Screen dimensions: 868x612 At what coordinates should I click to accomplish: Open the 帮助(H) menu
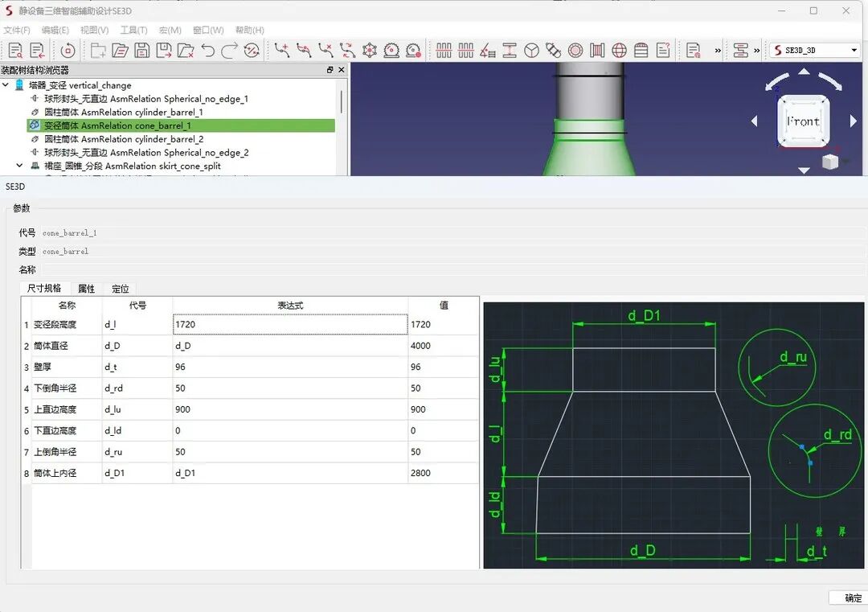[x=250, y=30]
